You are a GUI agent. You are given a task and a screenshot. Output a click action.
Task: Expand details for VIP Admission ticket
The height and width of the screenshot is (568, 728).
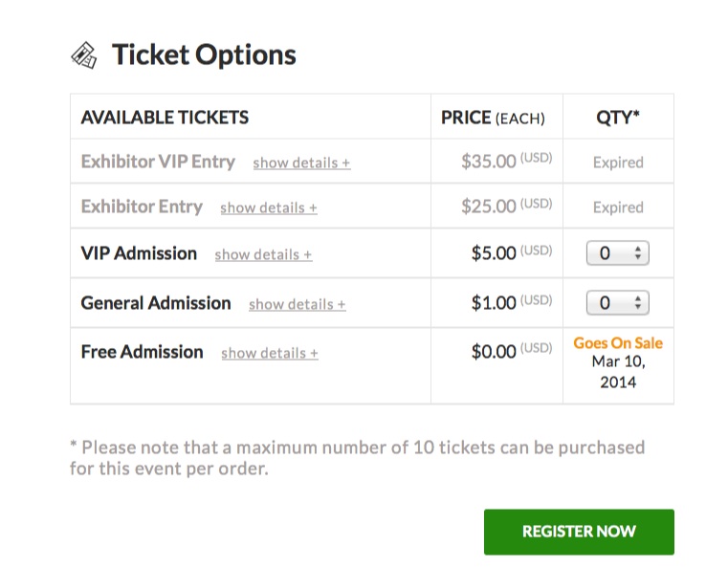pos(263,255)
